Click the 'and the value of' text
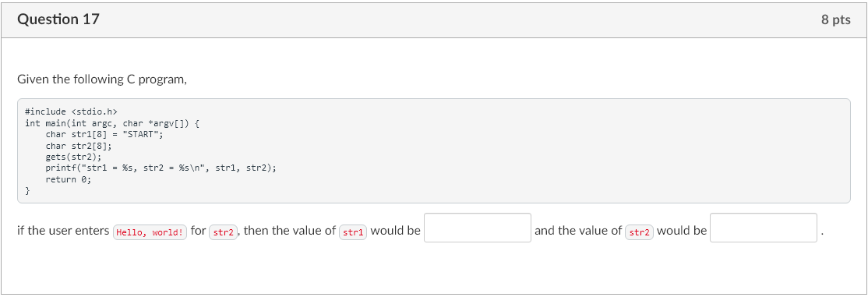 pyautogui.click(x=578, y=231)
